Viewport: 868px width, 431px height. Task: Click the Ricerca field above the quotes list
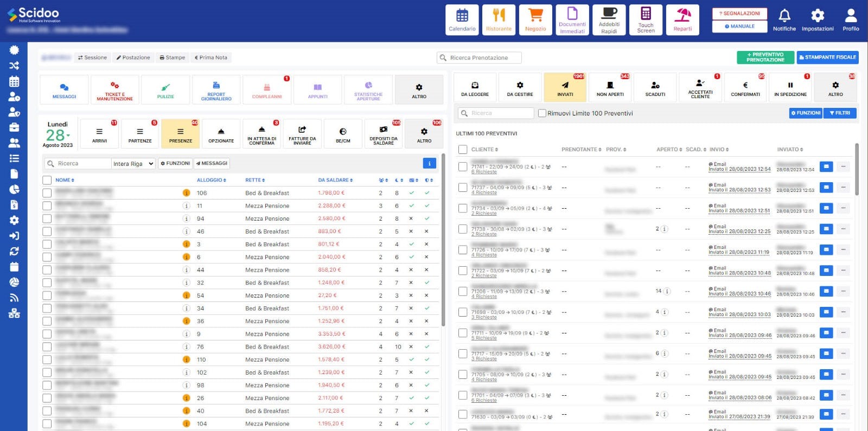click(496, 113)
